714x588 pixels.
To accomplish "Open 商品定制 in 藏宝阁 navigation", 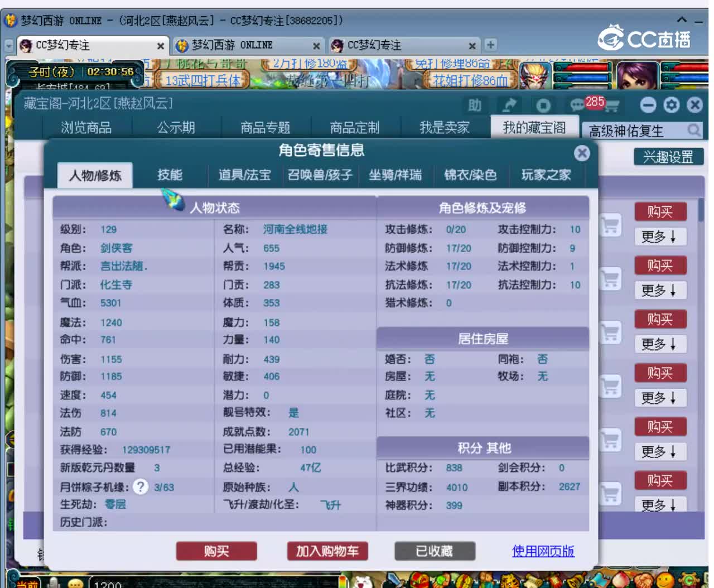I will click(355, 127).
